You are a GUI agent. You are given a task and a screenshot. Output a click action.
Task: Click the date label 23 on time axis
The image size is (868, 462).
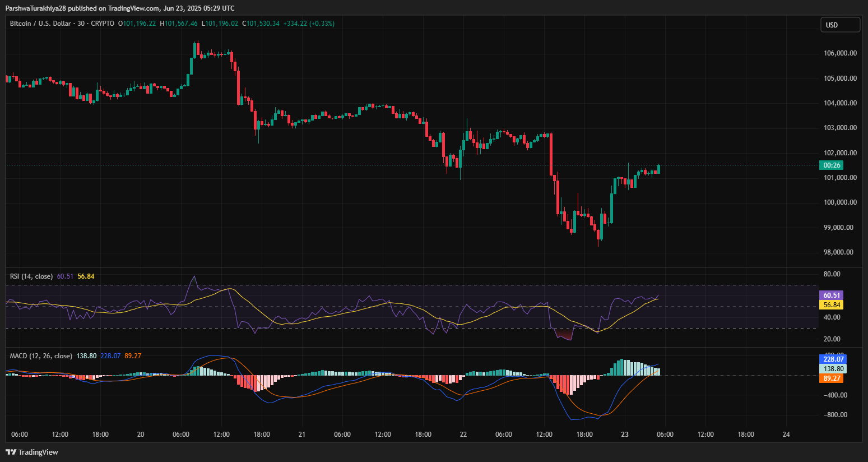click(x=625, y=435)
